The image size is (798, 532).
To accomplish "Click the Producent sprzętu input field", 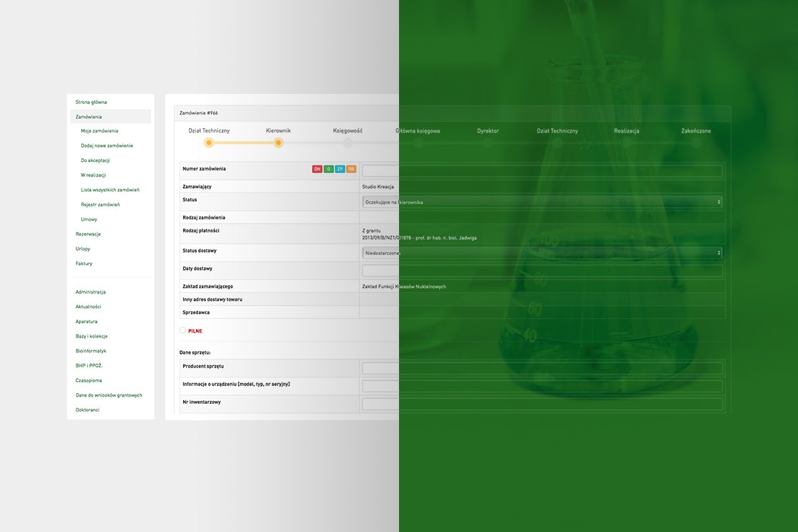I will [x=541, y=368].
